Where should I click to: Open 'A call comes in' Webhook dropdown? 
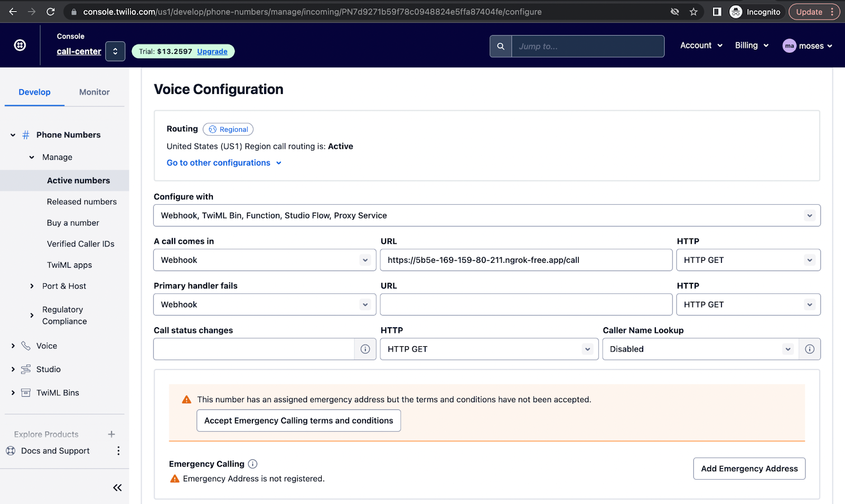point(265,260)
